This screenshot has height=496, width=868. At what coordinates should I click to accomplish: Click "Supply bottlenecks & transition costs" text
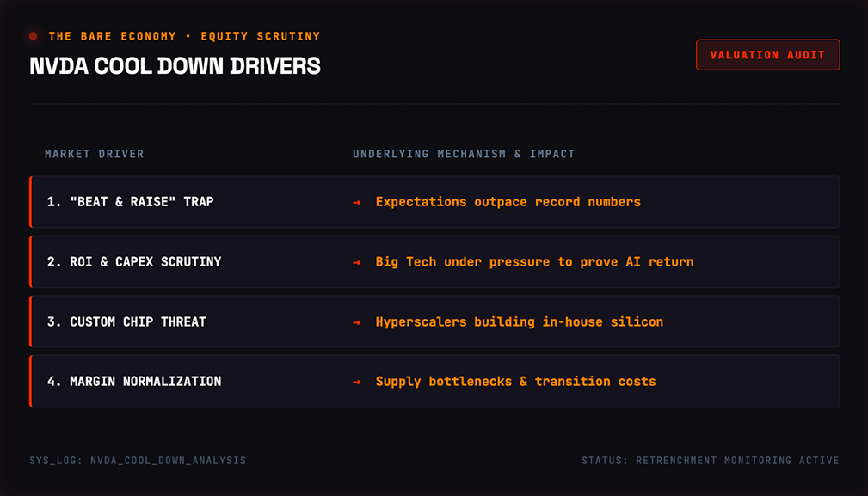coord(515,382)
